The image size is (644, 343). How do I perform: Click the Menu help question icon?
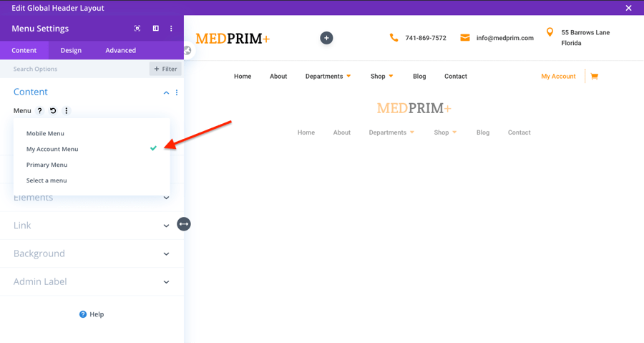[x=39, y=110]
